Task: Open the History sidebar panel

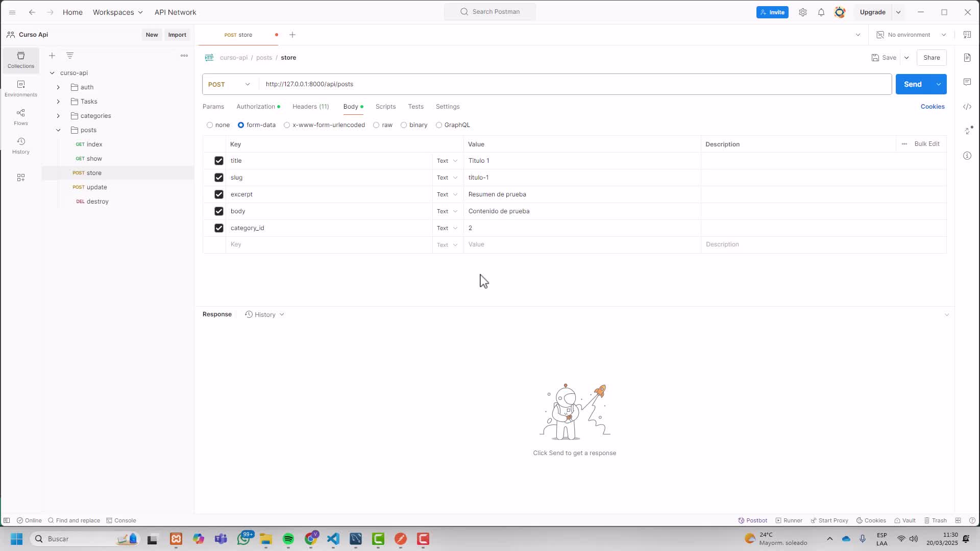Action: [x=20, y=145]
